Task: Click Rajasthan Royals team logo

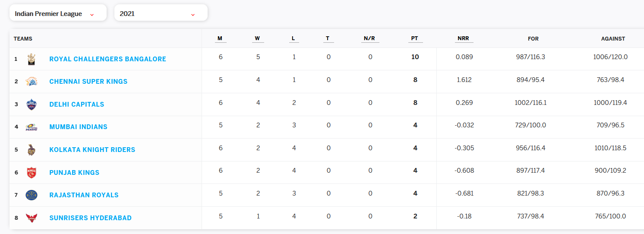Action: click(x=31, y=195)
